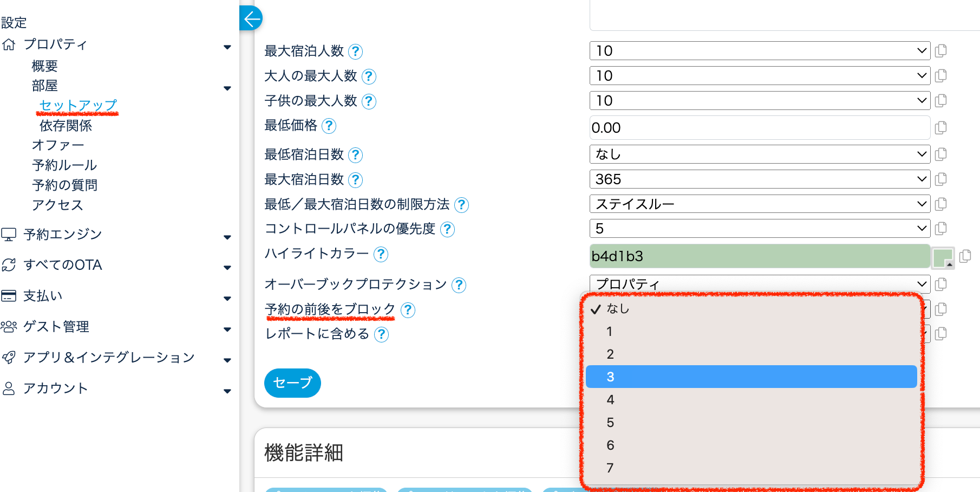Screen dimensions: 980x492
Task: Click the 最低価格 input field
Action: (x=759, y=128)
